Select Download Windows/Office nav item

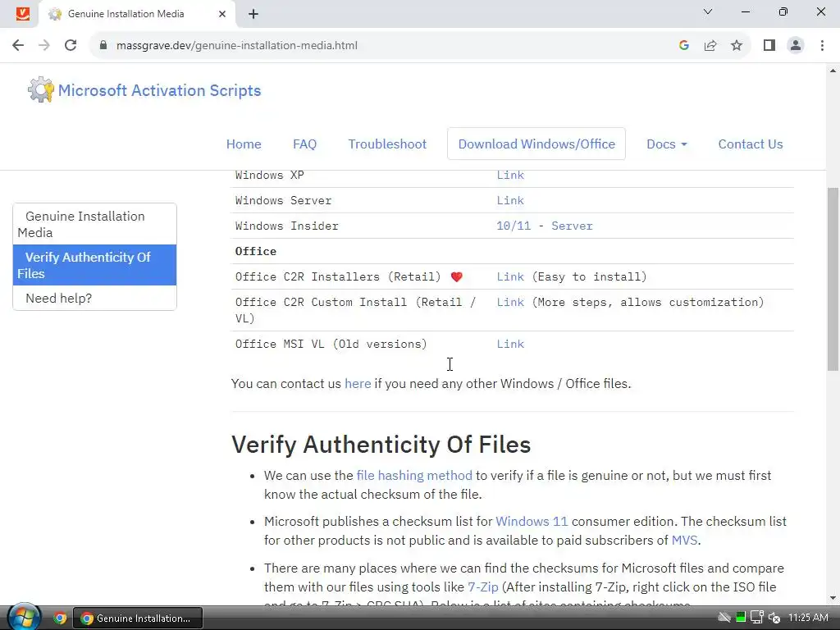tap(536, 144)
